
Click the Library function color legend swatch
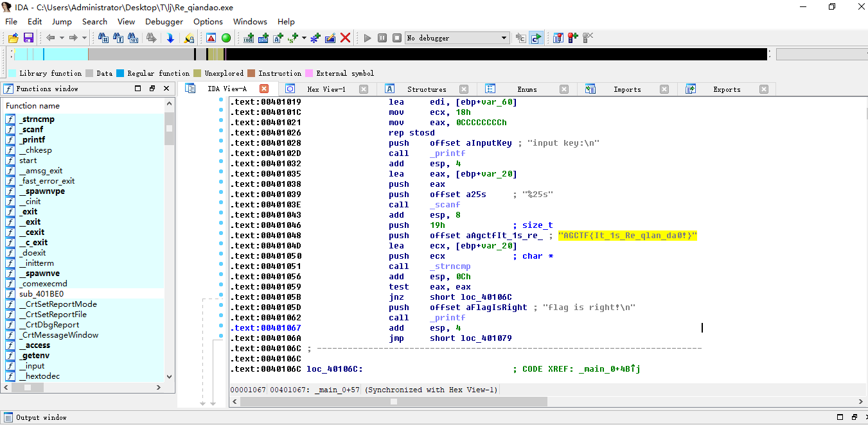[12, 73]
